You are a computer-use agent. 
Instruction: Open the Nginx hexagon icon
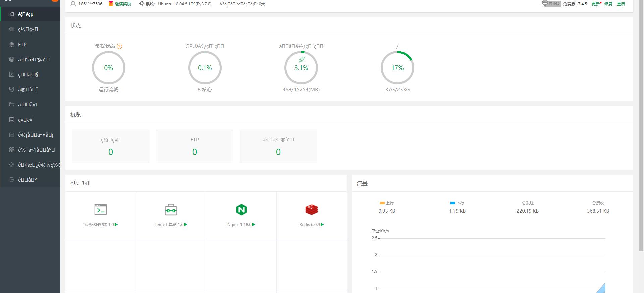[x=241, y=210]
